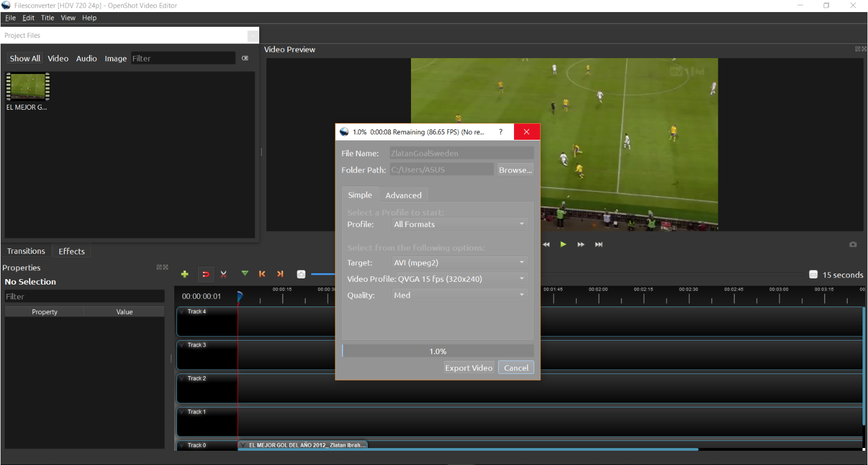Image resolution: width=868 pixels, height=465 pixels.
Task: Collapse Track 1 using its arrow
Action: [182, 412]
